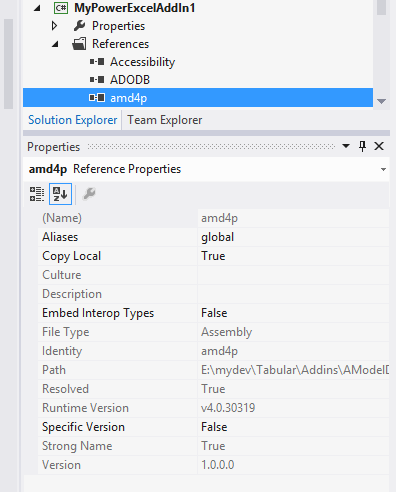The height and width of the screenshot is (492, 396).
Task: Collapse the MyPowerExcelAddIn1 project node
Action: click(x=37, y=8)
